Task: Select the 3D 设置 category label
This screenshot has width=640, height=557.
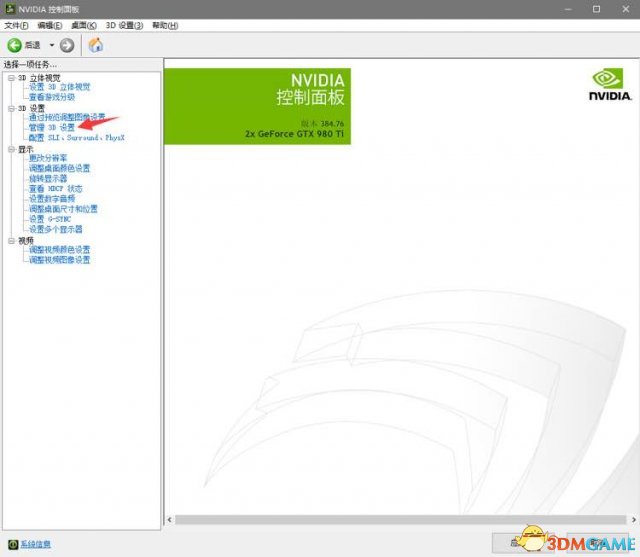Action: [x=31, y=108]
